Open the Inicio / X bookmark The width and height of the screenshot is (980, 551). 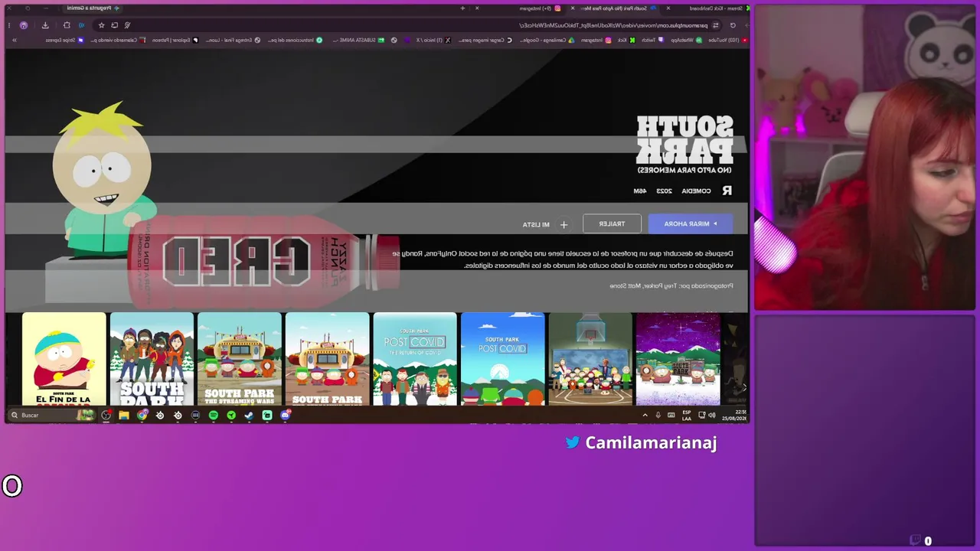click(x=434, y=40)
